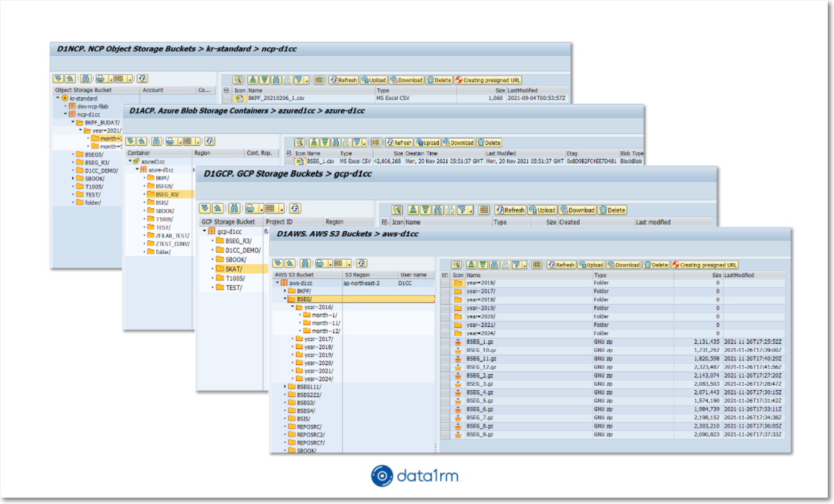Viewport: 834px width, 504px height.
Task: Click details magnifier icon in NCP file toolbar
Action: (237, 80)
